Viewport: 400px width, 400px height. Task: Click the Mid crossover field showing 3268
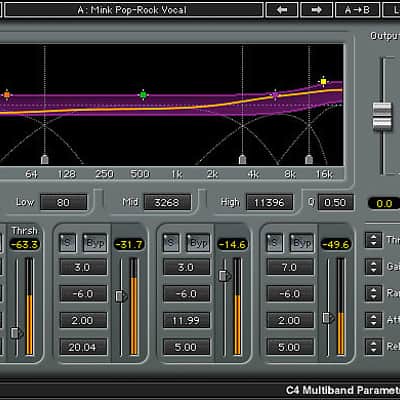167,202
